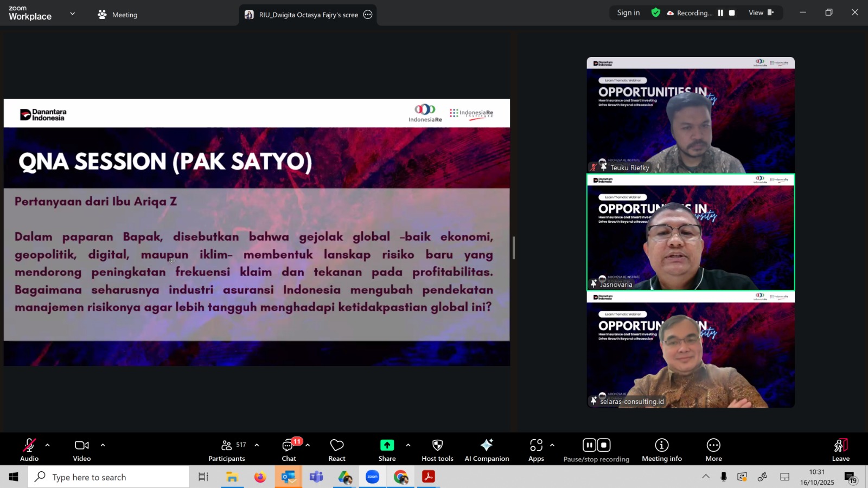Screen dimensions: 868x488
Task: Open the React emoji menu
Action: click(x=336, y=450)
